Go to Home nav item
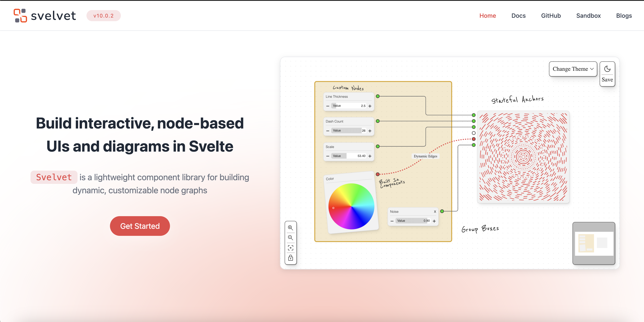Image resolution: width=644 pixels, height=322 pixels. click(487, 16)
